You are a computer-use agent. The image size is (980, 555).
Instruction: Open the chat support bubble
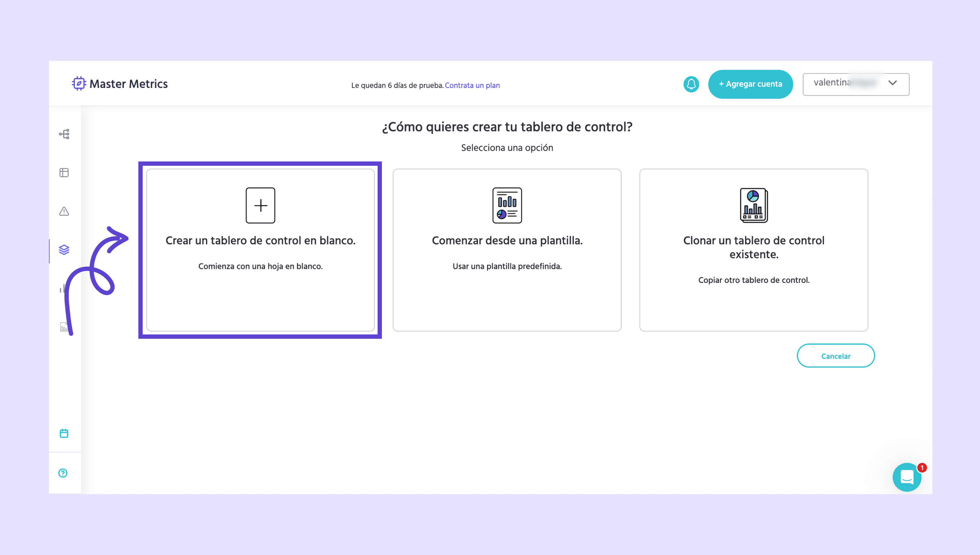click(x=906, y=477)
